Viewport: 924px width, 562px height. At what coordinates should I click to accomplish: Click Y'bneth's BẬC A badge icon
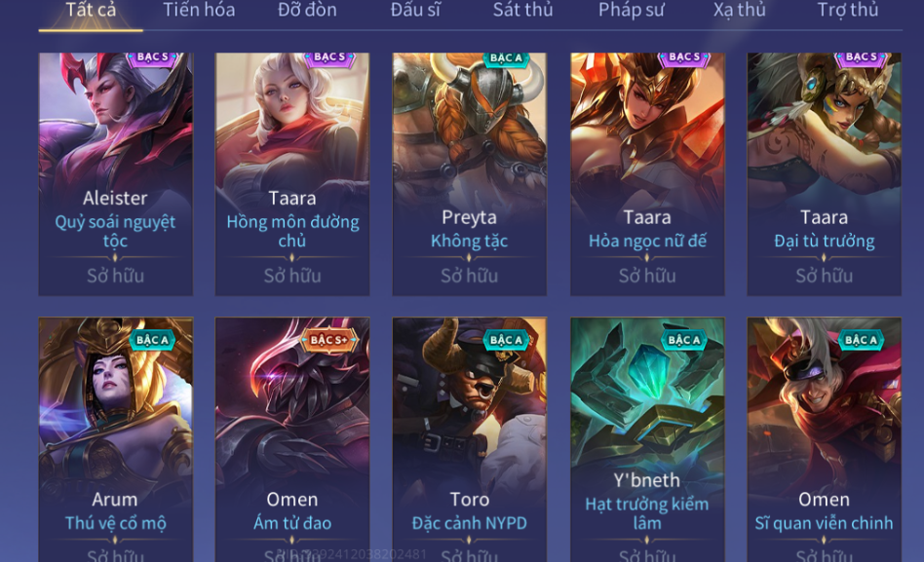(x=683, y=340)
